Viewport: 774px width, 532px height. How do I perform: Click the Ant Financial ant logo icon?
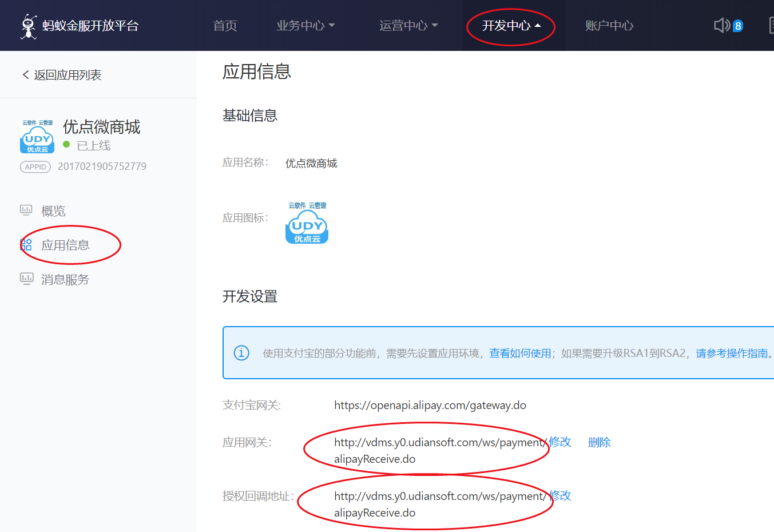tap(29, 26)
